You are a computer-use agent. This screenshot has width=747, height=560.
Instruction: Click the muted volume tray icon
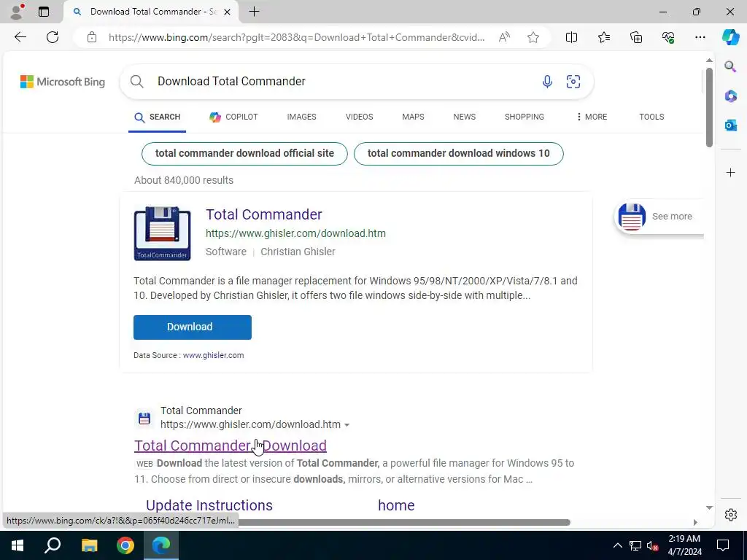click(653, 545)
